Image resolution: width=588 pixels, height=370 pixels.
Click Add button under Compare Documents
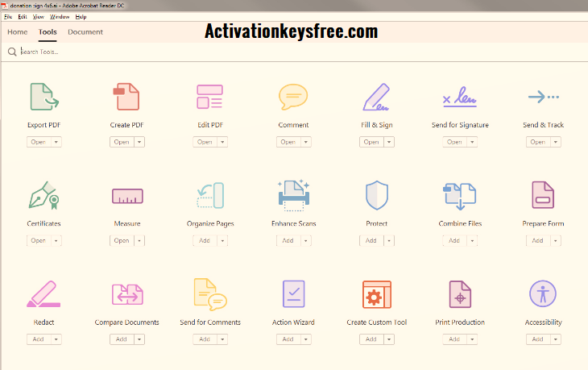(122, 339)
